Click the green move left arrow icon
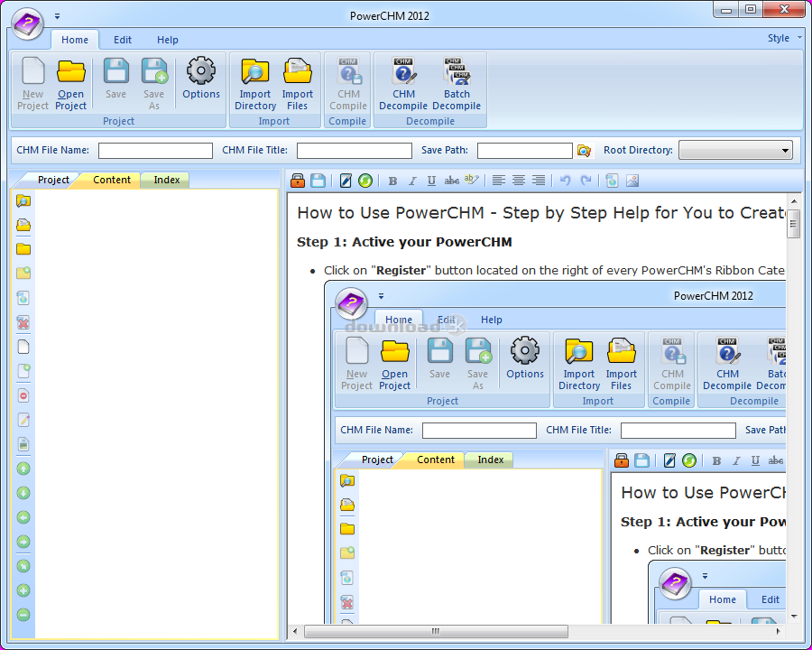This screenshot has width=812, height=650. pos(23,517)
